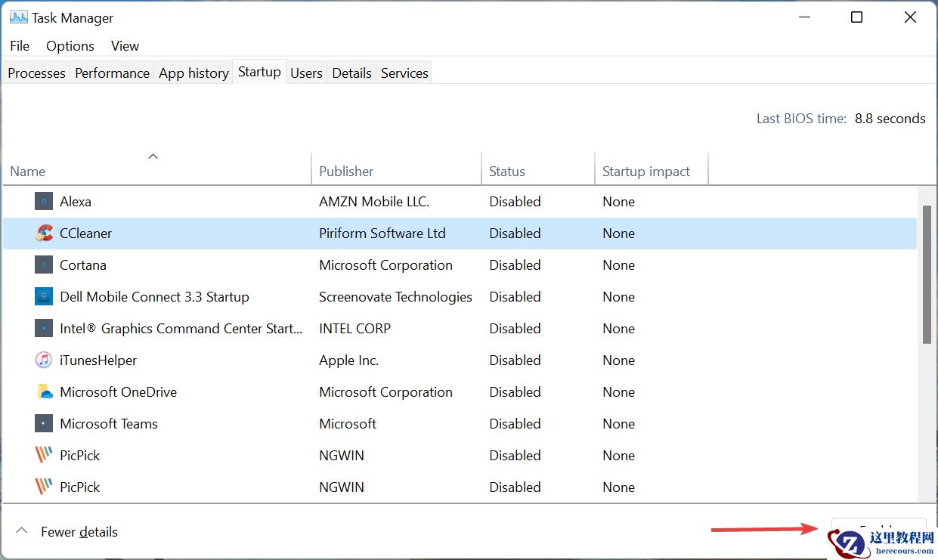Switch to the Performance tab

coord(112,73)
